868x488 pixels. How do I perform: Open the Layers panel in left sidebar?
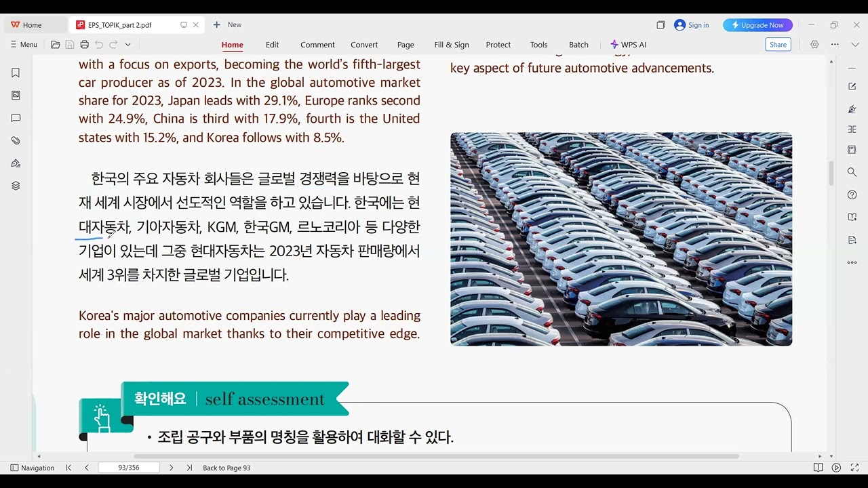click(16, 186)
